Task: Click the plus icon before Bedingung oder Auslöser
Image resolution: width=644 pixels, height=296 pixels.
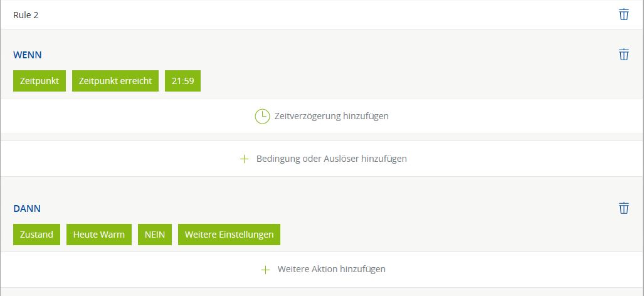Action: click(245, 159)
